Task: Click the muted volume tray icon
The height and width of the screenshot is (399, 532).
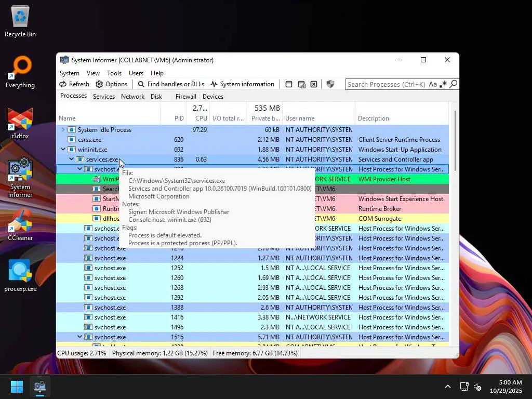Action: tap(477, 387)
